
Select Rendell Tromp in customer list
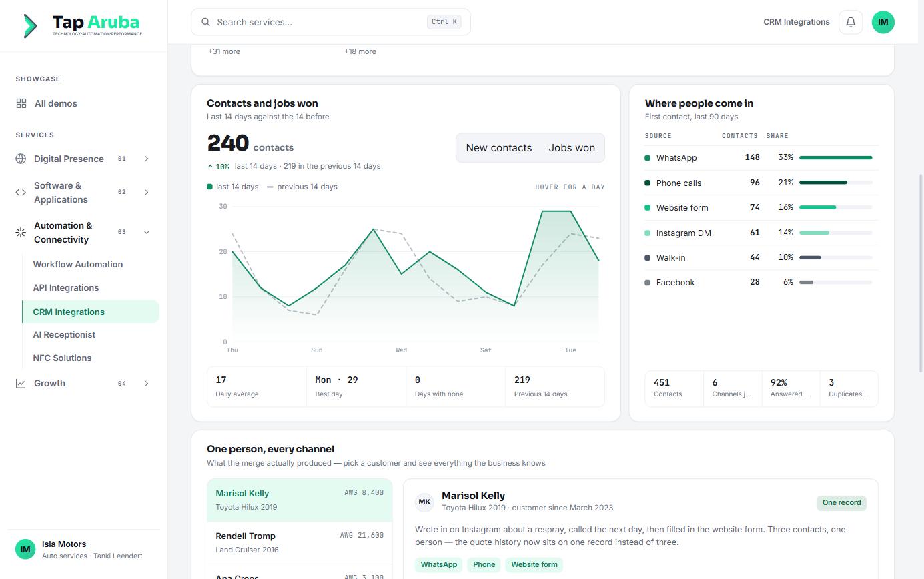point(300,543)
